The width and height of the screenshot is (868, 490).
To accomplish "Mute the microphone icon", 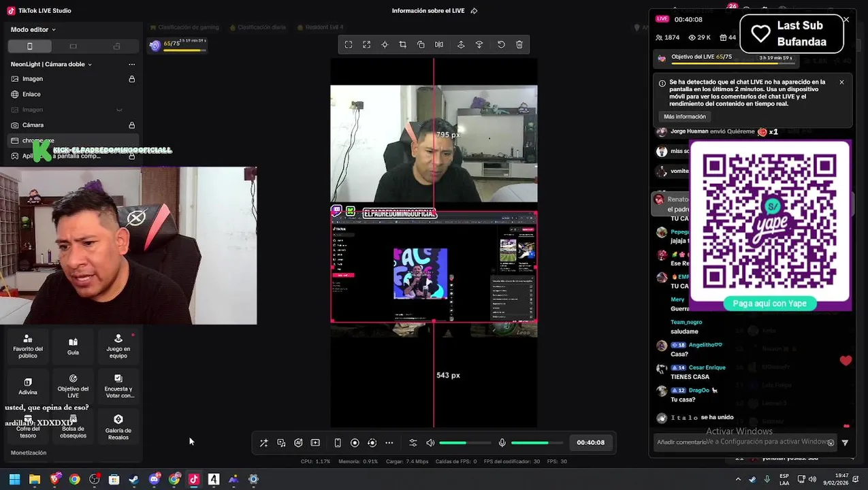I will (x=502, y=442).
